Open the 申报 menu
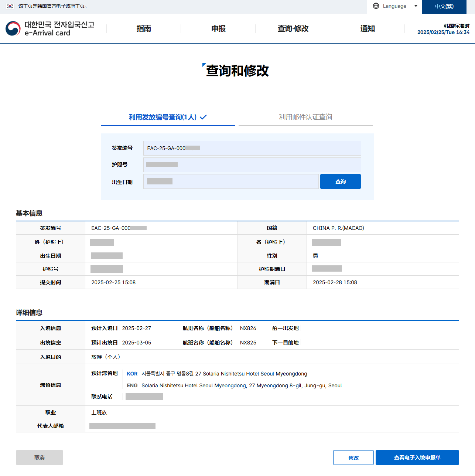Viewport: 475px width, 476px height. pyautogui.click(x=218, y=28)
